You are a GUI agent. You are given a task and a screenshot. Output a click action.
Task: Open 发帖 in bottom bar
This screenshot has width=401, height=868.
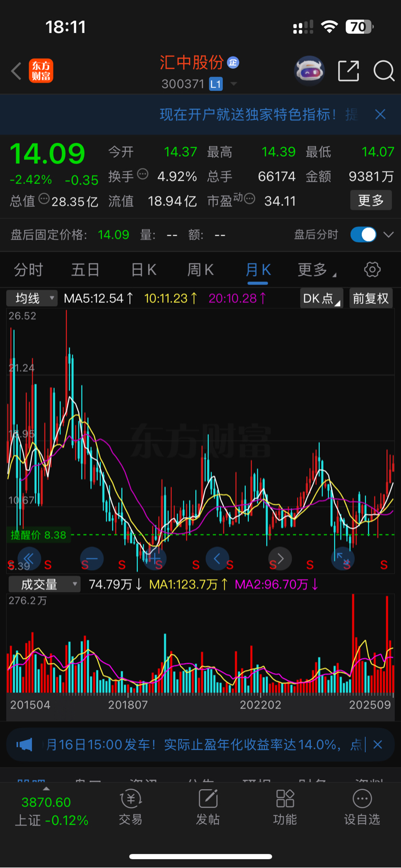pyautogui.click(x=208, y=807)
